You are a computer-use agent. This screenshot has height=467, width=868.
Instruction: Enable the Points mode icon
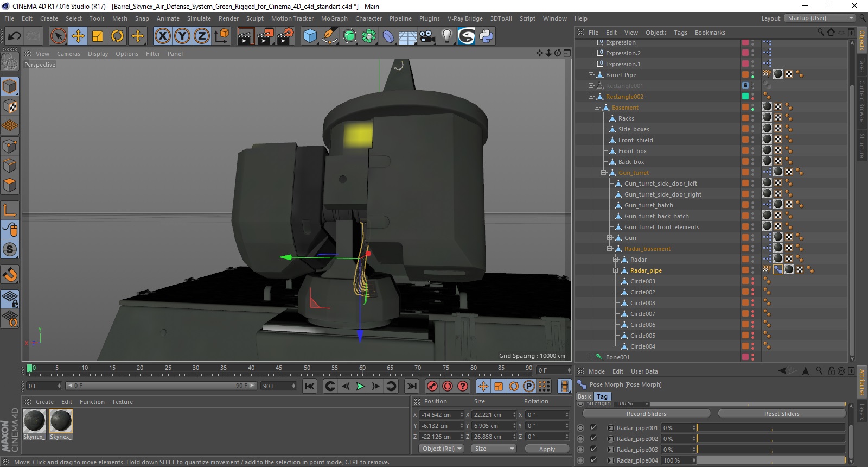pyautogui.click(x=10, y=146)
